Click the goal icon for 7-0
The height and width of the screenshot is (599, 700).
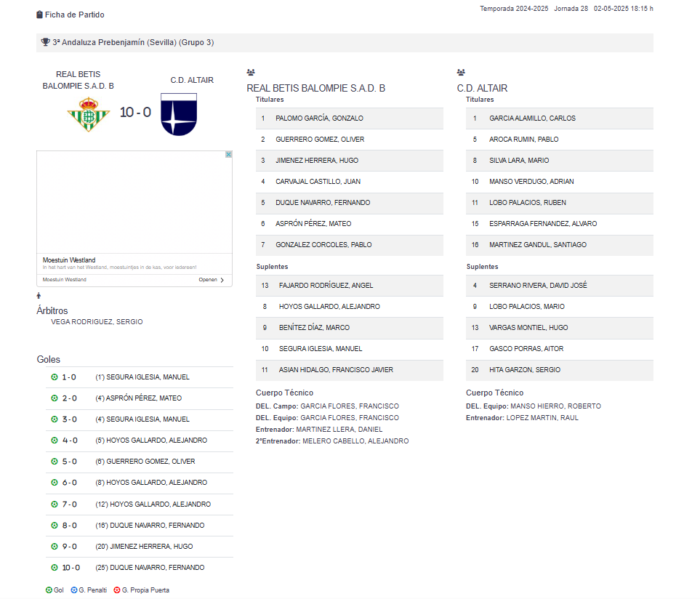pyautogui.click(x=55, y=504)
